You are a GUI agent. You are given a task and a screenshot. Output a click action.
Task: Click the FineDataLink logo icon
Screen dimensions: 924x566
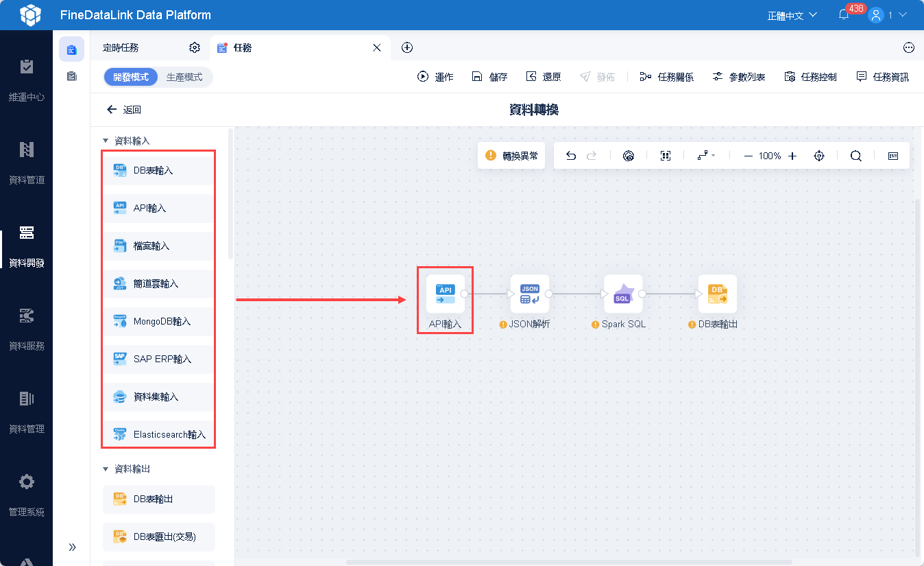pos(31,14)
